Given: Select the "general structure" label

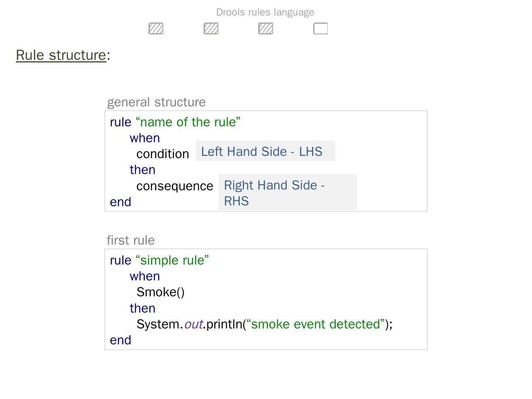Looking at the screenshot, I should tap(156, 102).
